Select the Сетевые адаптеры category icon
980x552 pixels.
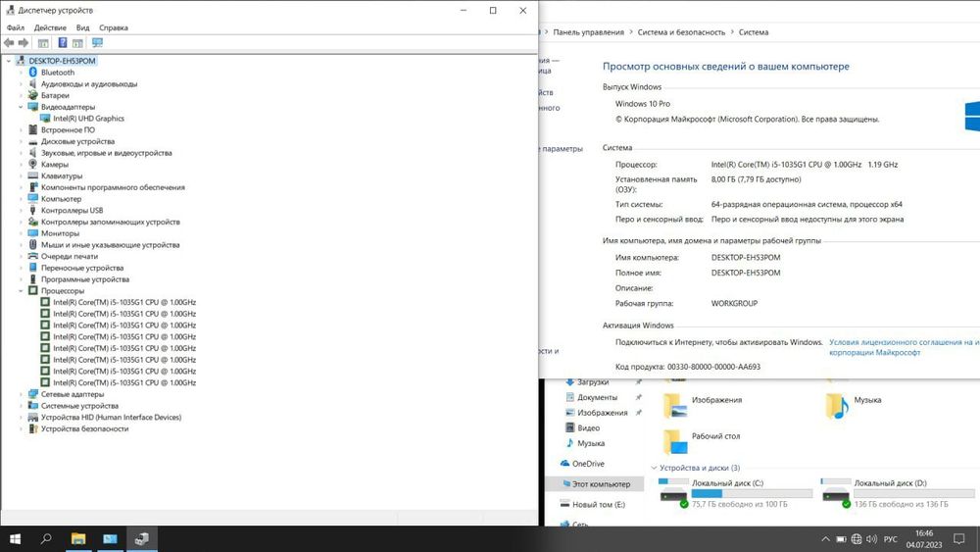[33, 394]
